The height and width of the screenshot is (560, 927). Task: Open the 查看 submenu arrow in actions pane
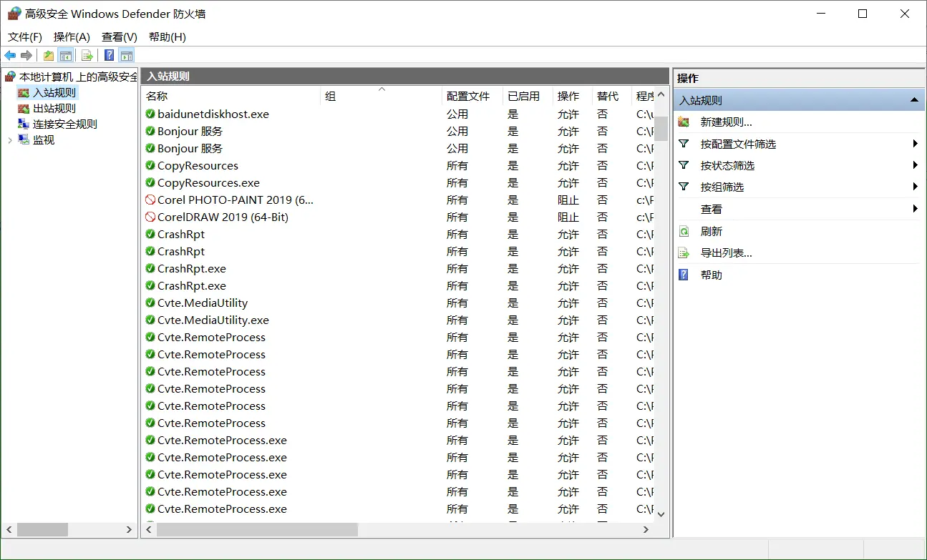[x=916, y=209]
